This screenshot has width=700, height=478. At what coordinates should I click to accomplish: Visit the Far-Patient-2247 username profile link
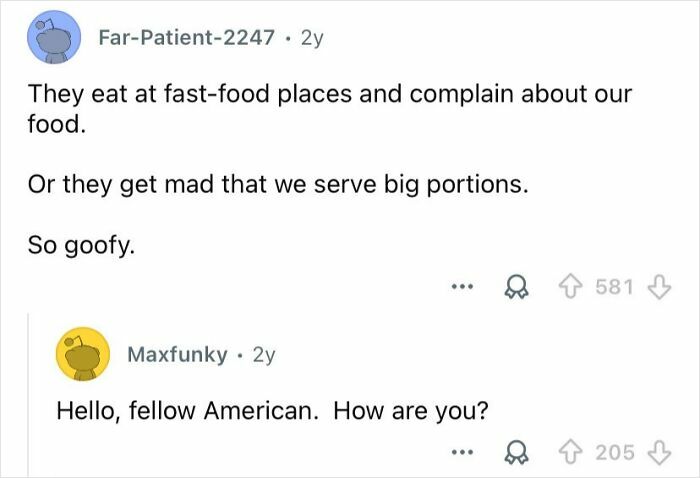tap(185, 39)
